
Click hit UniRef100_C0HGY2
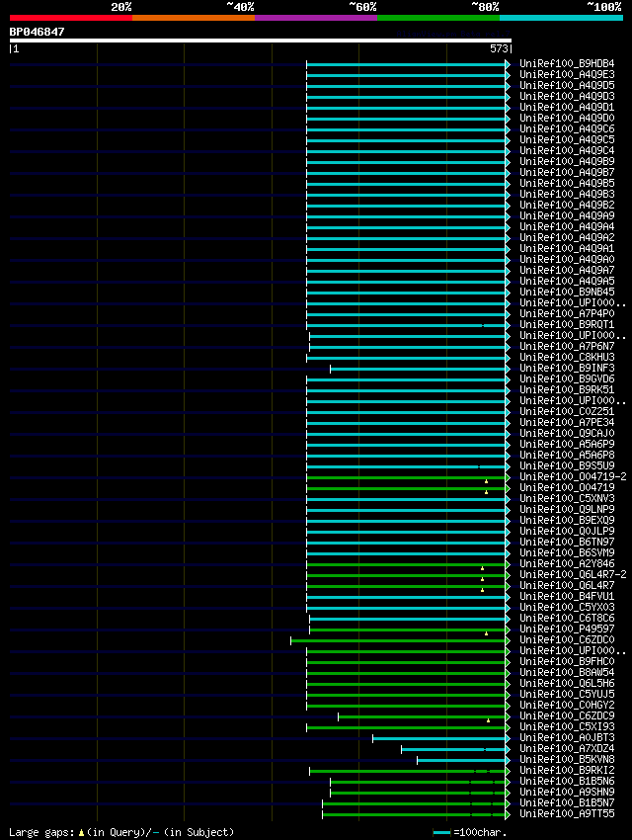click(x=567, y=705)
